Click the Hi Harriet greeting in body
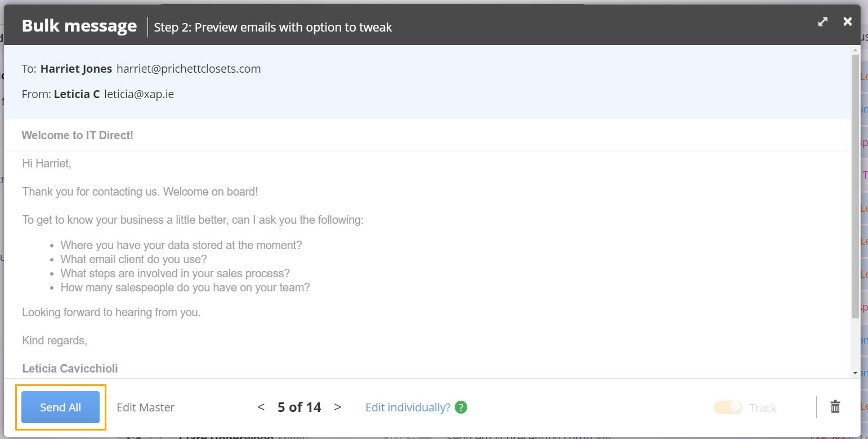 coord(47,163)
